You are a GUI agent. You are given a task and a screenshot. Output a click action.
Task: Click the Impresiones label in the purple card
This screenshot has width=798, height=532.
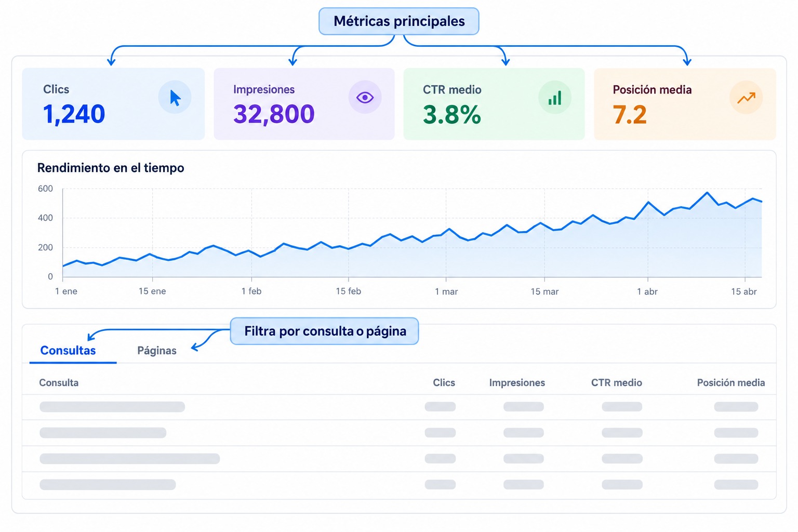coord(264,89)
